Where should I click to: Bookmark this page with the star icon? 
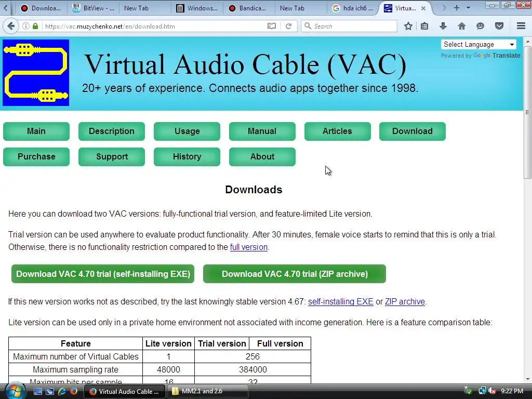point(408,26)
